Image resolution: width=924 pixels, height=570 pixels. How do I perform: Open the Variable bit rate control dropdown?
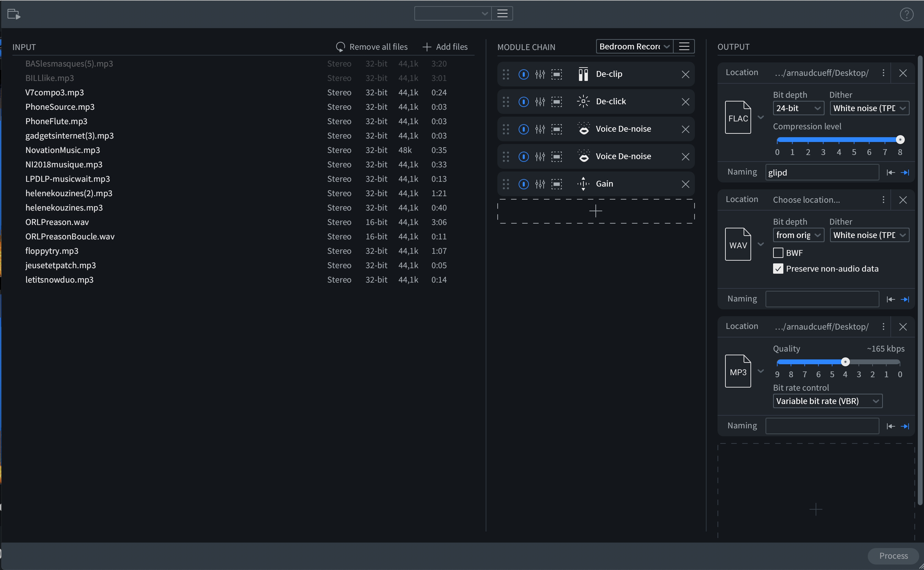point(828,401)
